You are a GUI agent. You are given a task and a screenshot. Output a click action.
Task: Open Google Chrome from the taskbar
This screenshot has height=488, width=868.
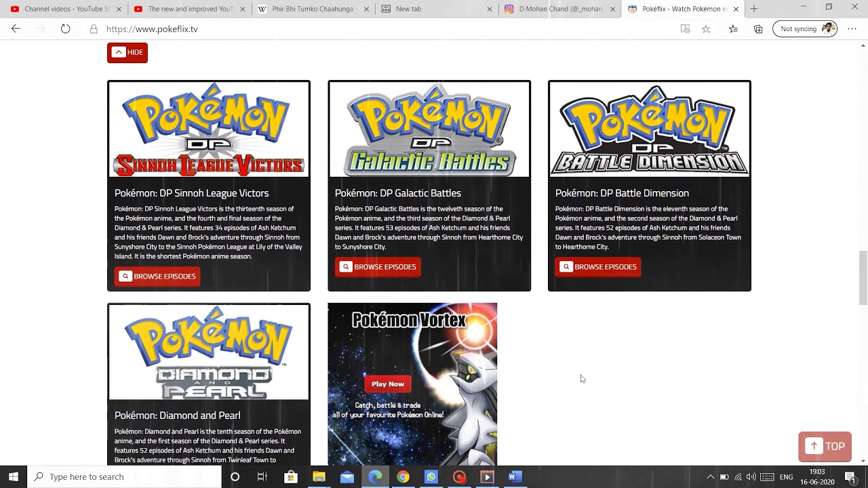point(403,476)
